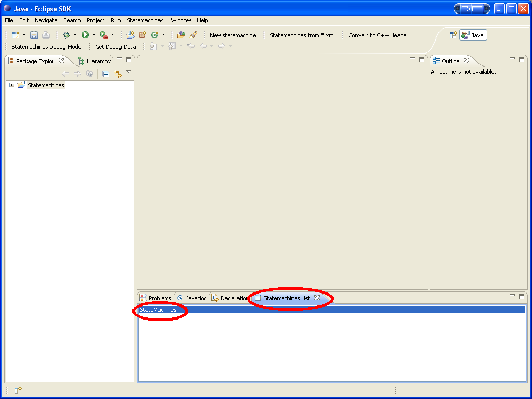Click the main toolbar Back arrow icon
Image resolution: width=532 pixels, height=399 pixels.
[x=203, y=46]
